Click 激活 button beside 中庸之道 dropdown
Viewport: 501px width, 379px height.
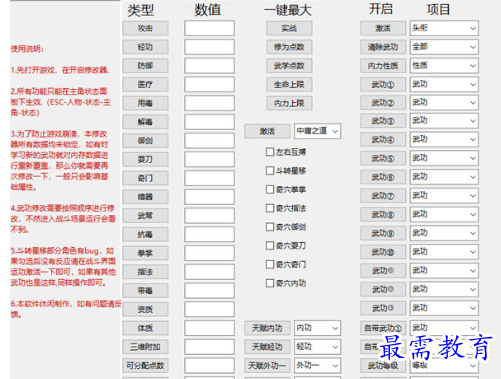267,131
